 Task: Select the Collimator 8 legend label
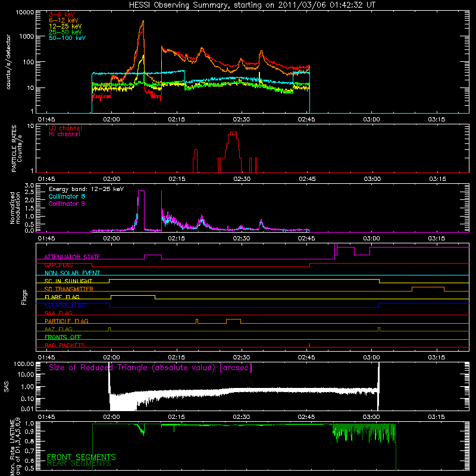pyautogui.click(x=67, y=196)
